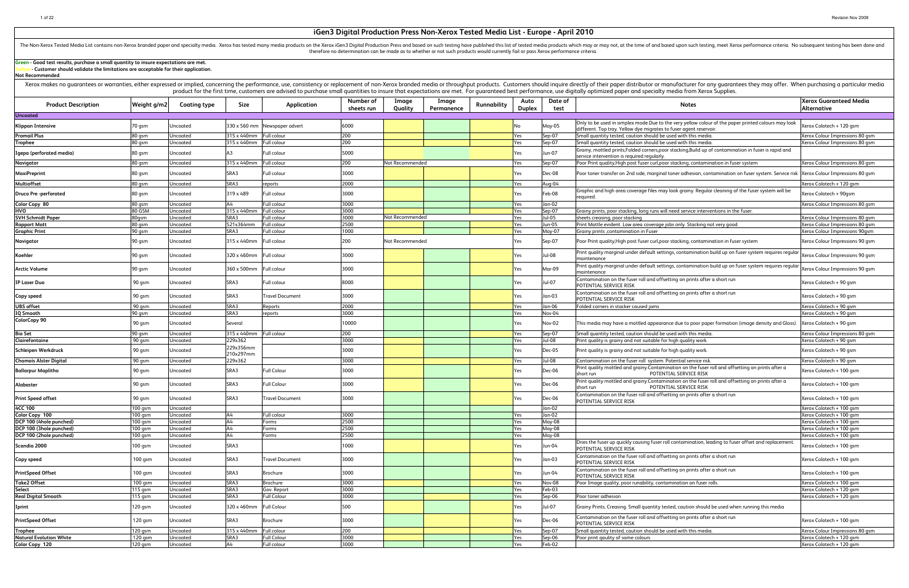Screen dimensions: 909x588
Task: Click the 'Runnability' column header
Action: [491, 105]
